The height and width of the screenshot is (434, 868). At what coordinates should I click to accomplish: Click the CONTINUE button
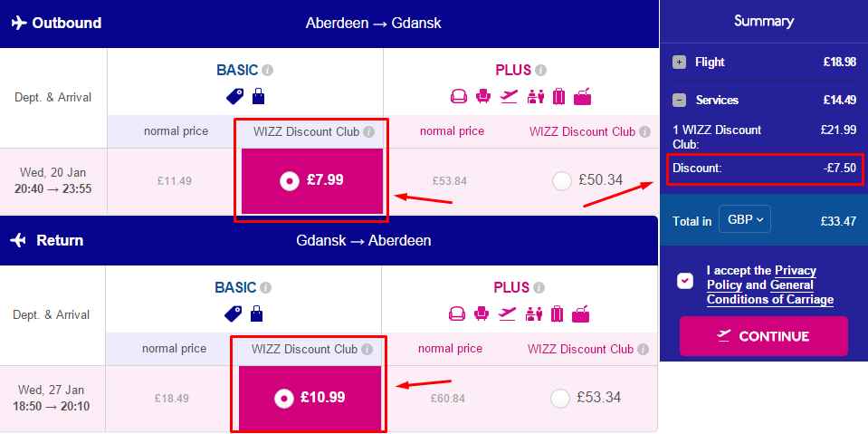pyautogui.click(x=764, y=336)
